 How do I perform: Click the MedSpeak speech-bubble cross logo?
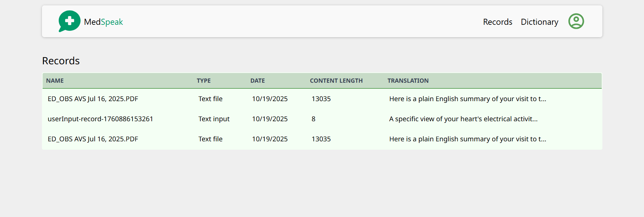click(x=69, y=21)
